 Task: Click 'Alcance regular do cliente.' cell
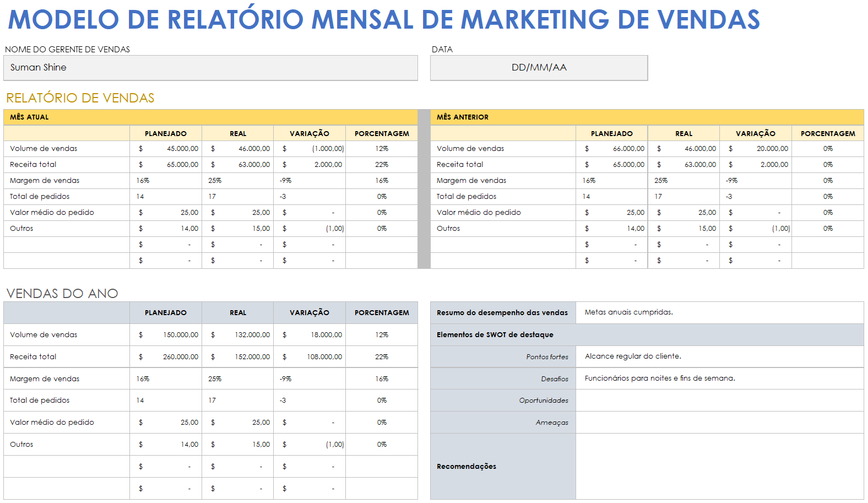pyautogui.click(x=720, y=356)
